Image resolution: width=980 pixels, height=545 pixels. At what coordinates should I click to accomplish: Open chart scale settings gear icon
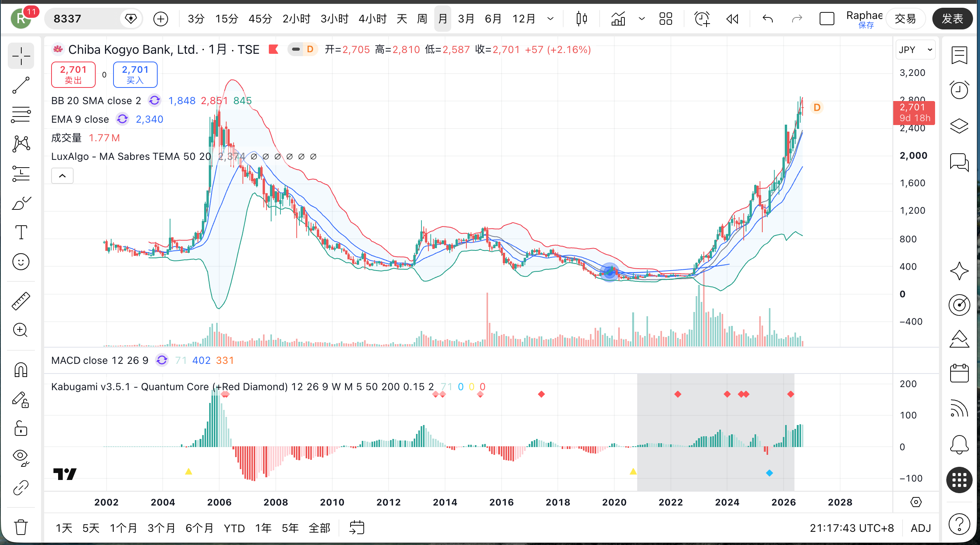coord(916,502)
